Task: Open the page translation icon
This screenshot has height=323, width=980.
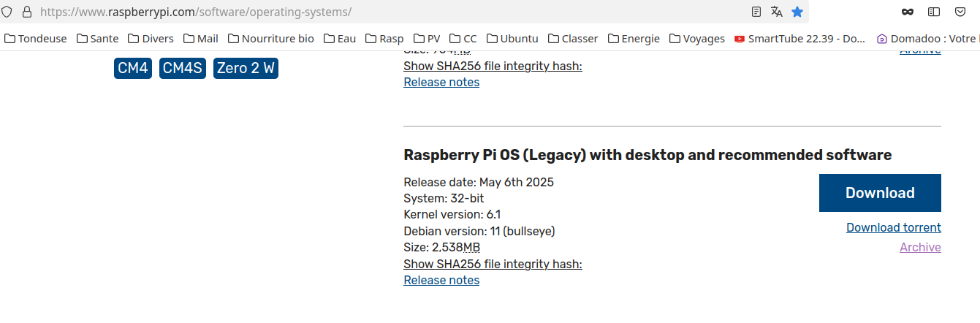Action: click(777, 12)
